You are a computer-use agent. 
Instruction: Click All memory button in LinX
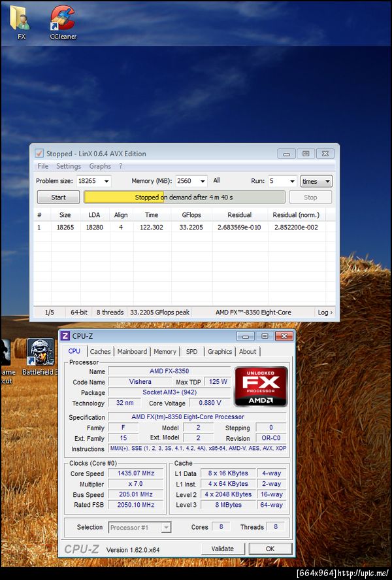[216, 180]
